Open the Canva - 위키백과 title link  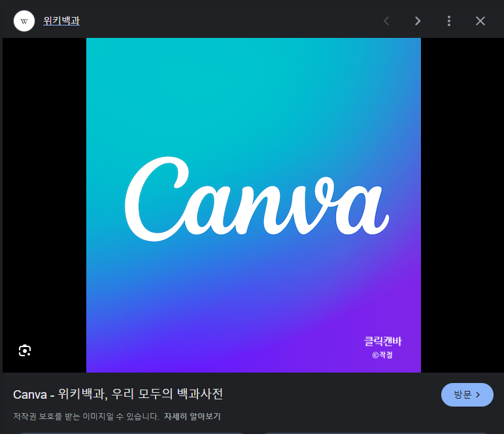pos(118,394)
